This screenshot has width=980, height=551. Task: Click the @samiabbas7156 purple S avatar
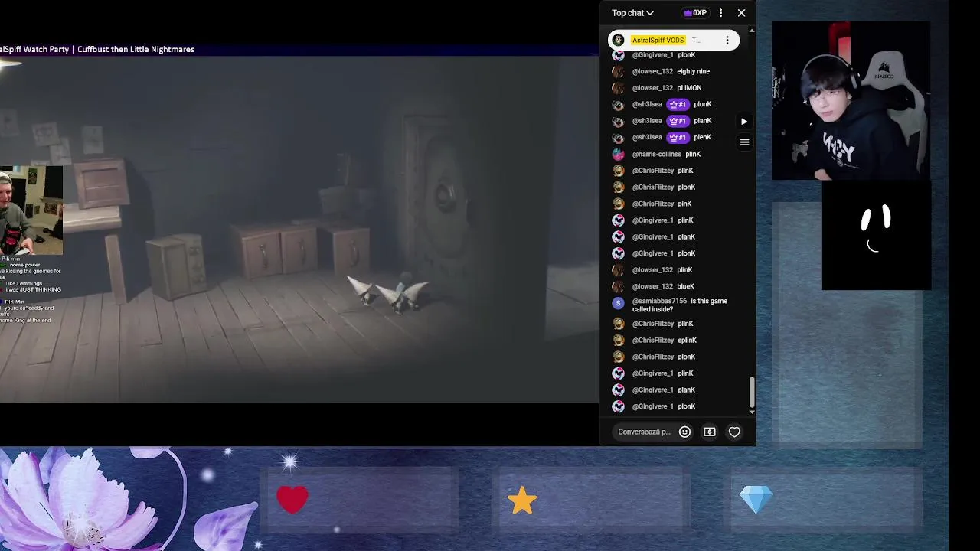click(619, 303)
